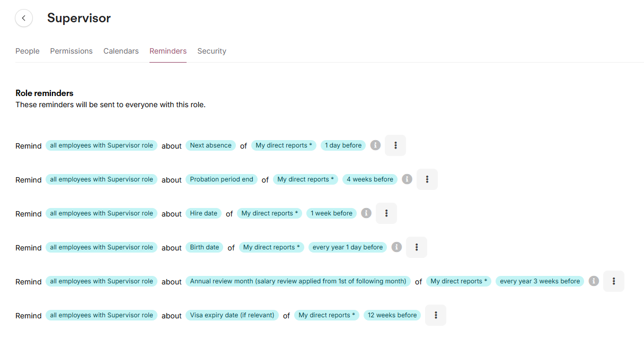Click the 4 weeks before timing tag
This screenshot has width=644, height=338.
[x=370, y=179]
